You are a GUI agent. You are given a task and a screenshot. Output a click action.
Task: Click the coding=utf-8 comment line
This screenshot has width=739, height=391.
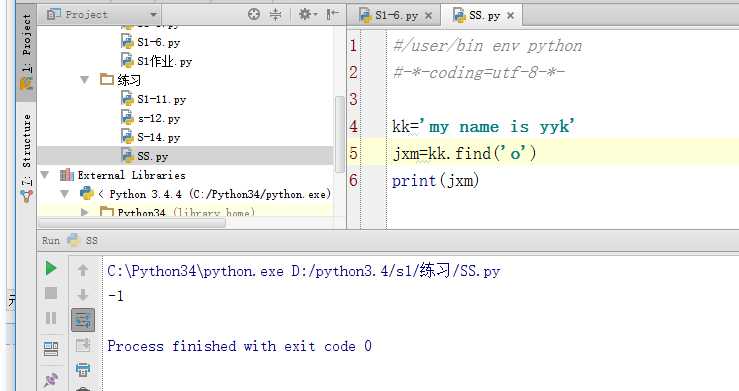[478, 73]
